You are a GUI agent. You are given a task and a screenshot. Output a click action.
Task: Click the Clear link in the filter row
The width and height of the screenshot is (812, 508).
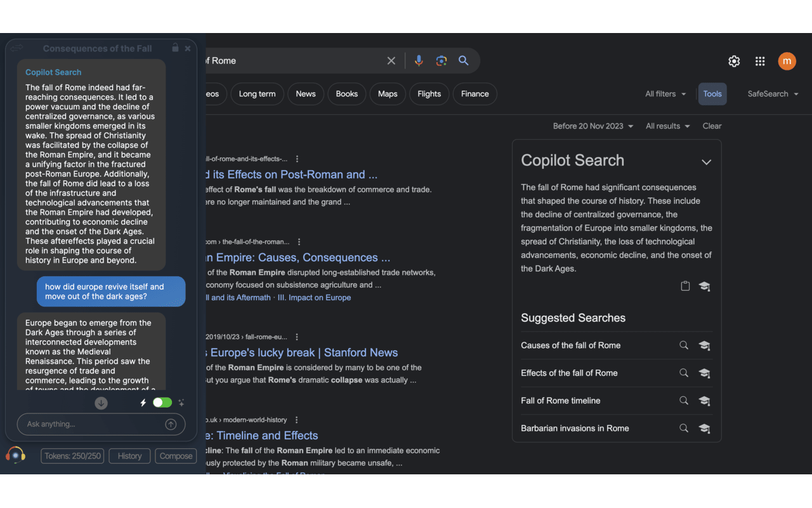712,126
